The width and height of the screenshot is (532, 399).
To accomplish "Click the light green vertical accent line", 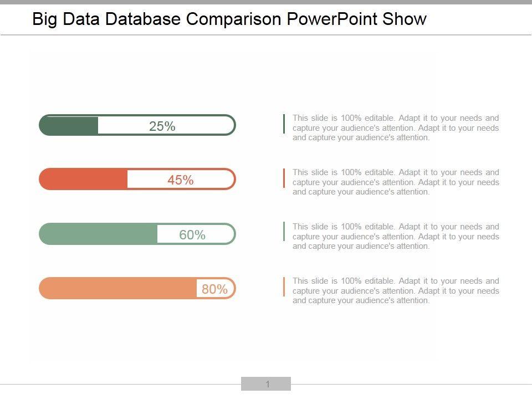I will [x=284, y=232].
